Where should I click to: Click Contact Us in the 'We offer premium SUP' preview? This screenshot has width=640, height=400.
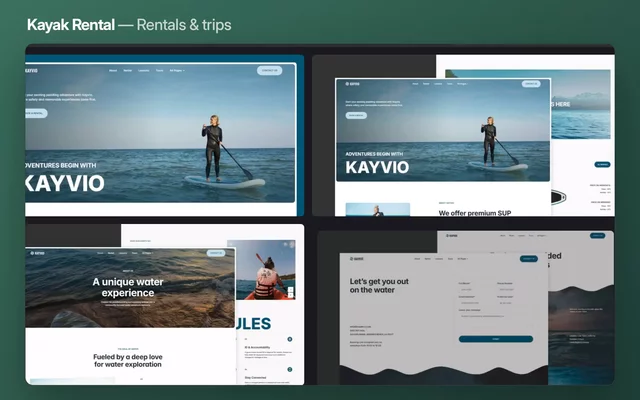point(531,84)
